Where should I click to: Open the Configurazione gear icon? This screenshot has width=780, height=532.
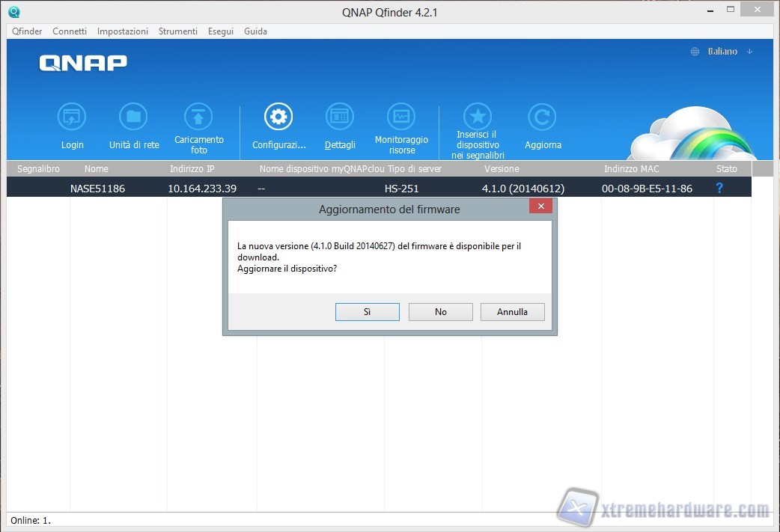[x=278, y=117]
